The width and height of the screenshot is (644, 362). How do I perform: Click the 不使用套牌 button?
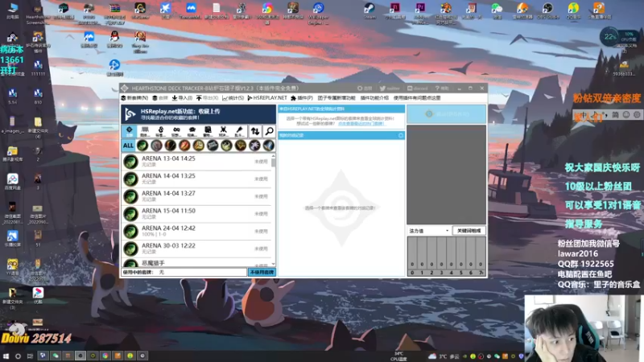point(262,272)
